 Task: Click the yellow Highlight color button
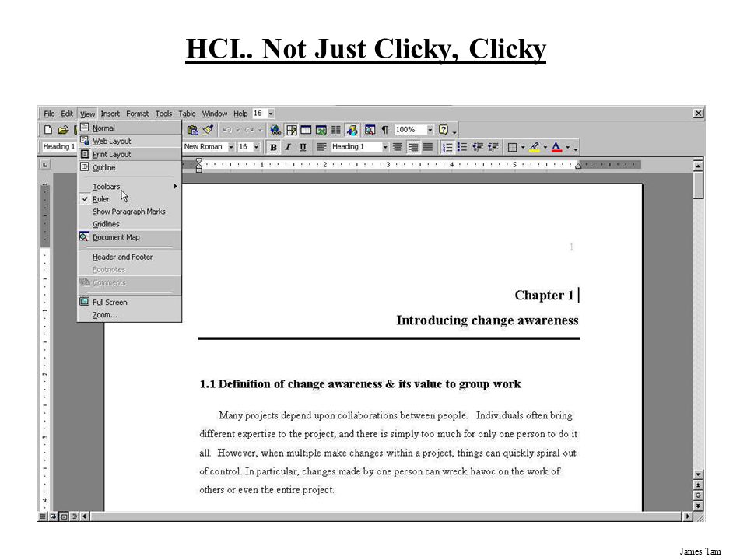[x=535, y=147]
